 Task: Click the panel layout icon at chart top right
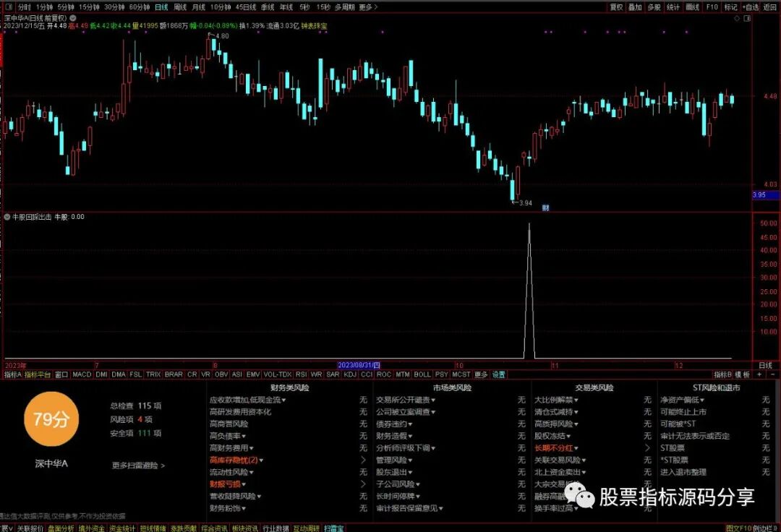747,18
